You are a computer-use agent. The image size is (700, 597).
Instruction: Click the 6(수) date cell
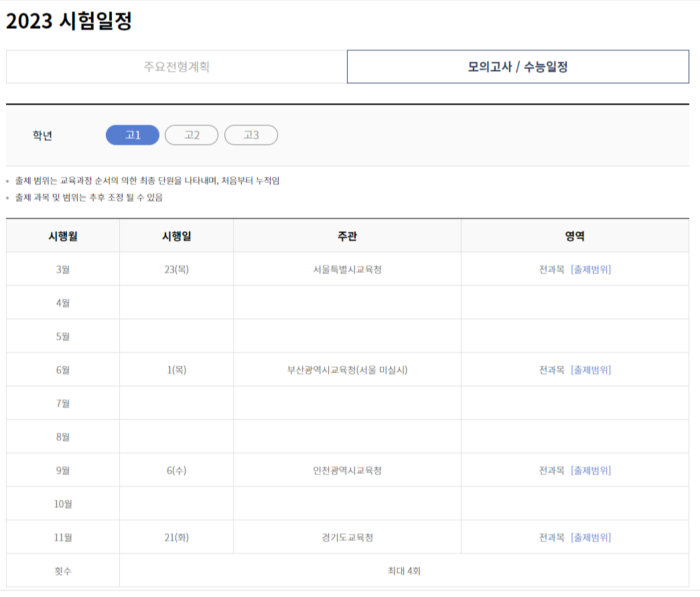pyautogui.click(x=176, y=470)
